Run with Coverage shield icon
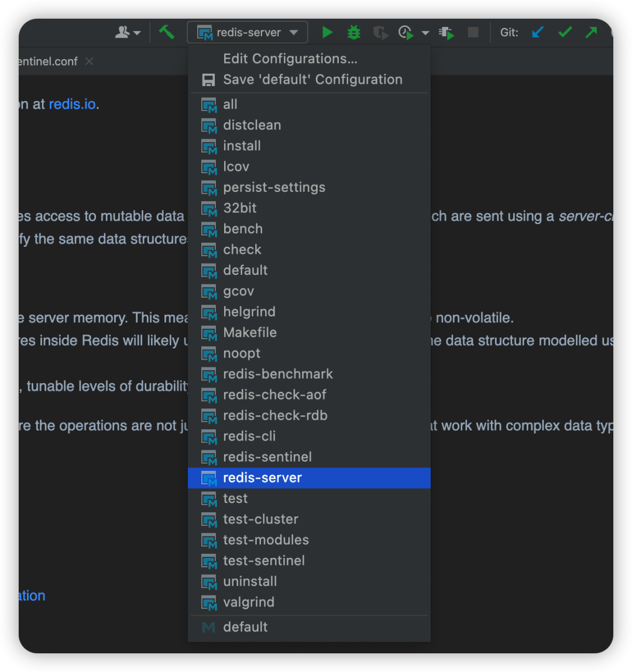The image size is (632, 672). click(380, 33)
